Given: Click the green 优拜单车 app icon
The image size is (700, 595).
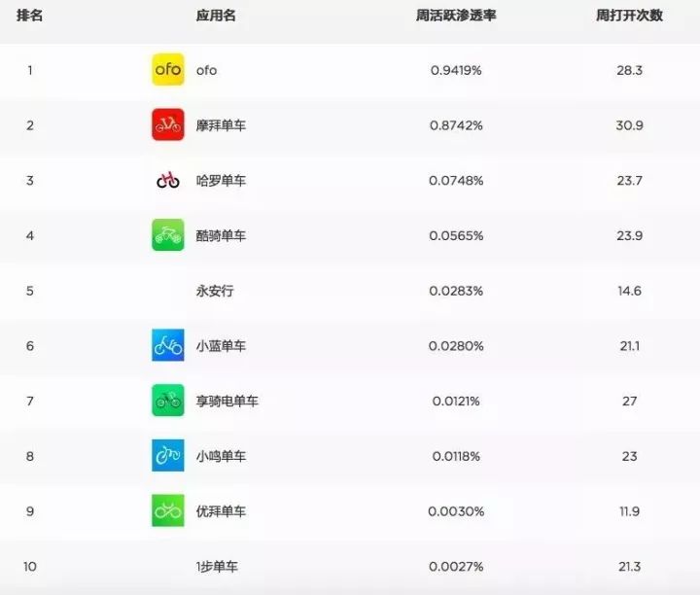Looking at the screenshot, I should [168, 510].
